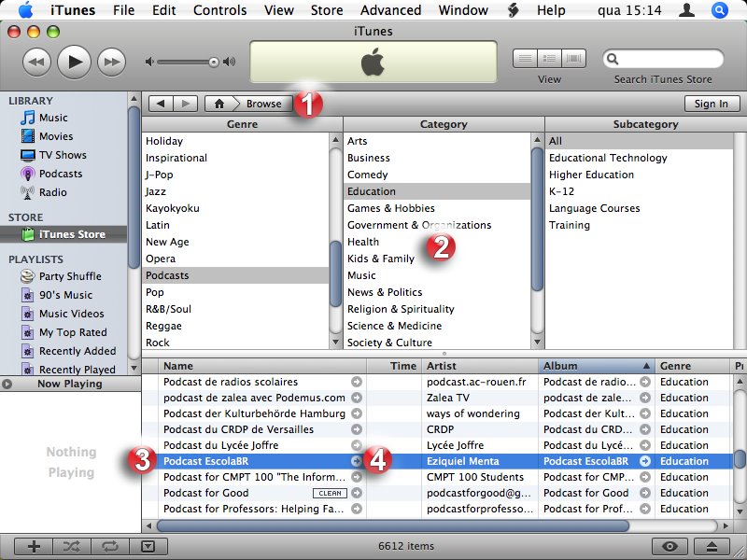Open the Apple menu
Viewport: 747px width, 560px height.
pyautogui.click(x=26, y=10)
